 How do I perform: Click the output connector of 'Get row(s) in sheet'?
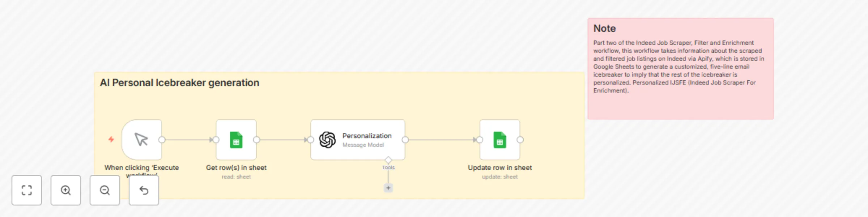257,139
